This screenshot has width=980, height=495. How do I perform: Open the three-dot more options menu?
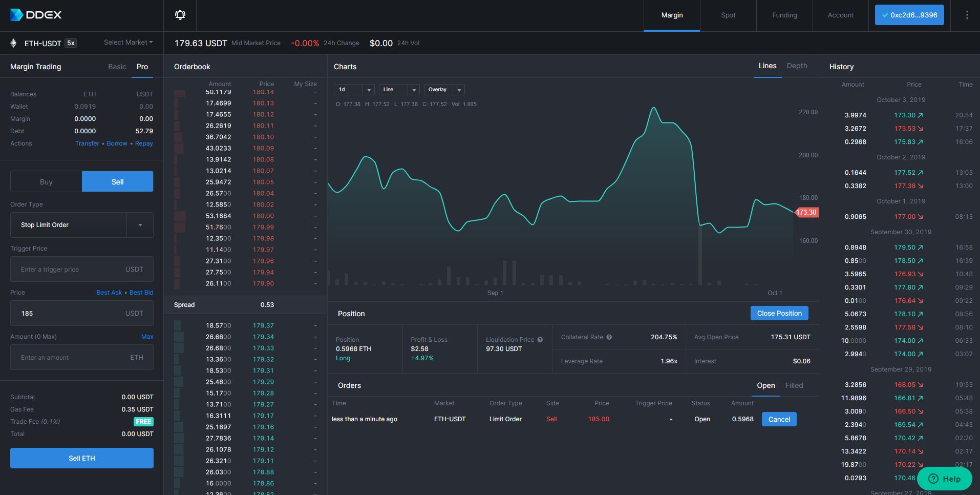tap(967, 15)
